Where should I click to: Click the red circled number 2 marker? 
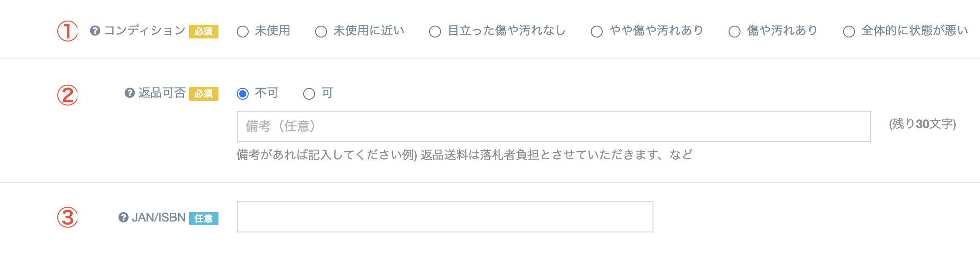point(67,95)
